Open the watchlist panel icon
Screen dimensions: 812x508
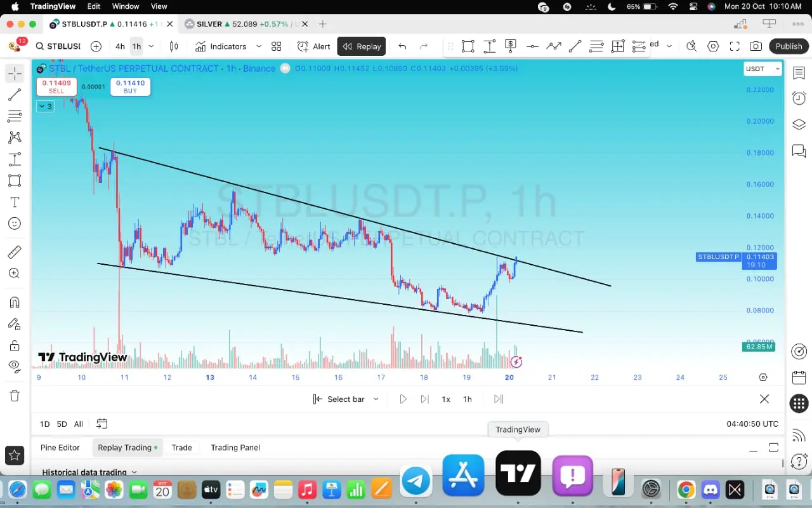point(799,73)
